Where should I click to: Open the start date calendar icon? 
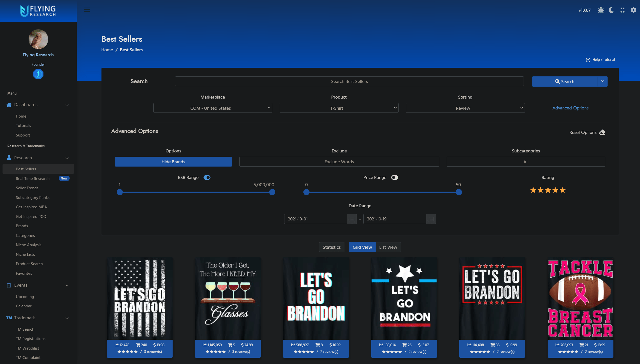tap(352, 219)
